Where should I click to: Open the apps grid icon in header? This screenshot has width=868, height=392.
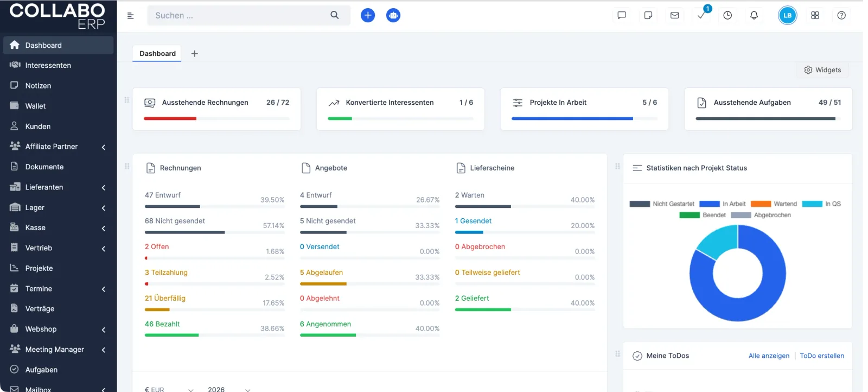[815, 15]
